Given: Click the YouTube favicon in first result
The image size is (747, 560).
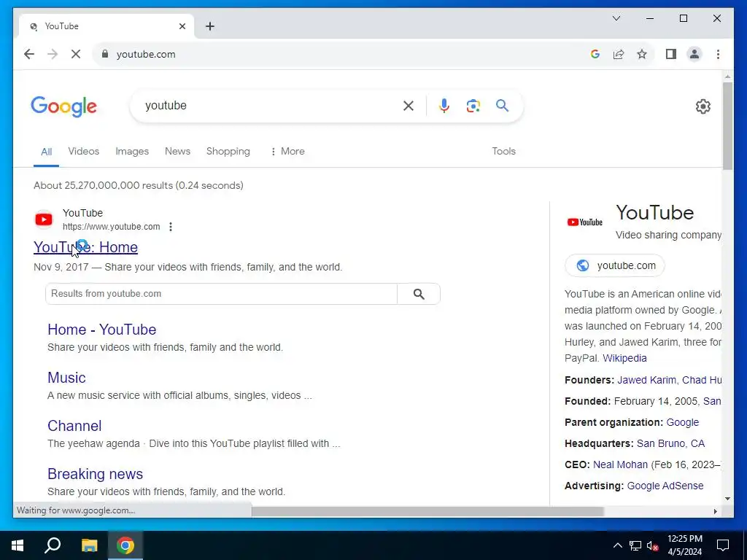Looking at the screenshot, I should pos(44,219).
